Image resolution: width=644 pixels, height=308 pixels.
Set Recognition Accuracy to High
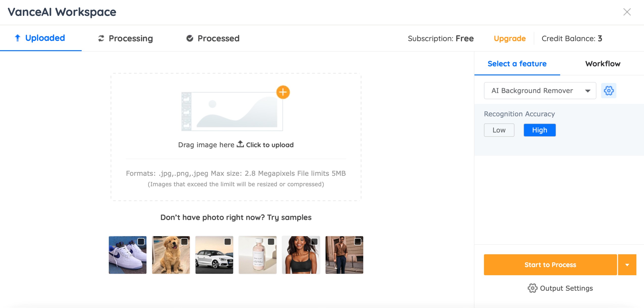tap(539, 130)
